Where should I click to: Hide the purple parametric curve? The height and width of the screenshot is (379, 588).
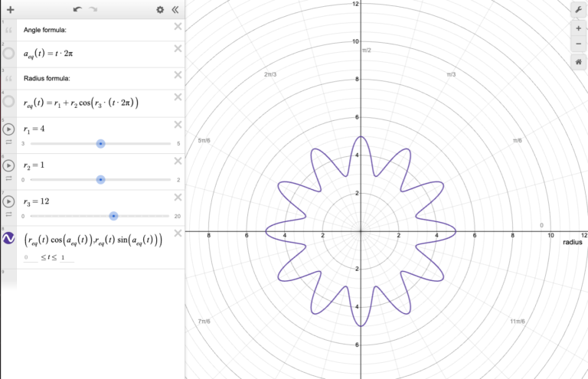[x=9, y=240]
